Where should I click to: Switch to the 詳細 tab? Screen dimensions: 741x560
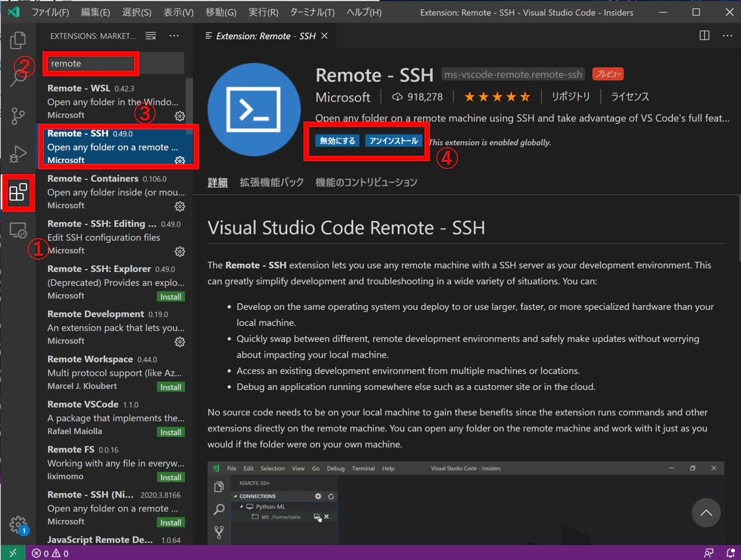217,182
